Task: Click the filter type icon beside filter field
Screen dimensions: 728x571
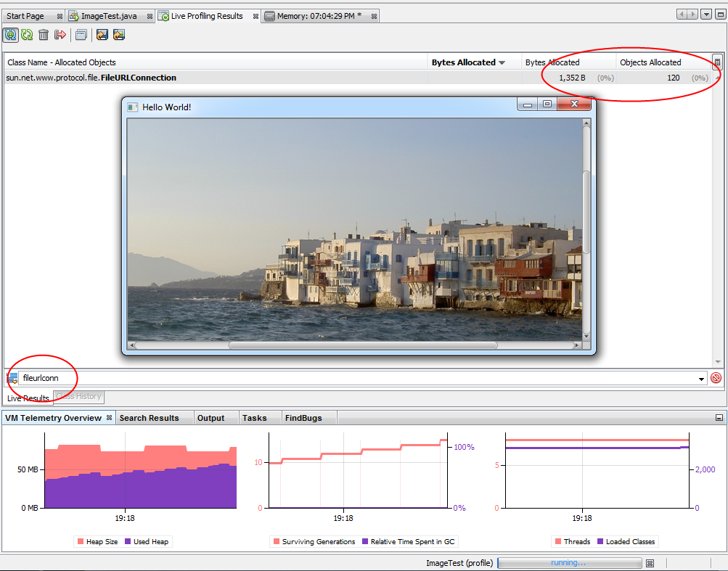Action: pyautogui.click(x=12, y=378)
